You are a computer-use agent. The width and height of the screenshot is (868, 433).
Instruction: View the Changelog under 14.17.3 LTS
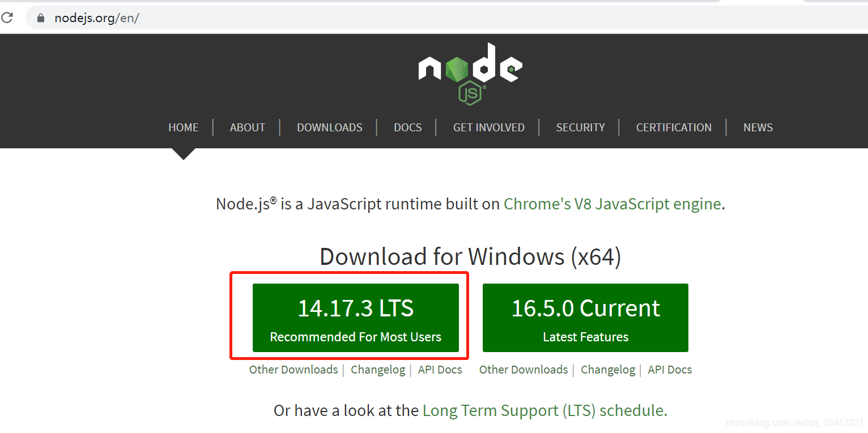pos(378,370)
